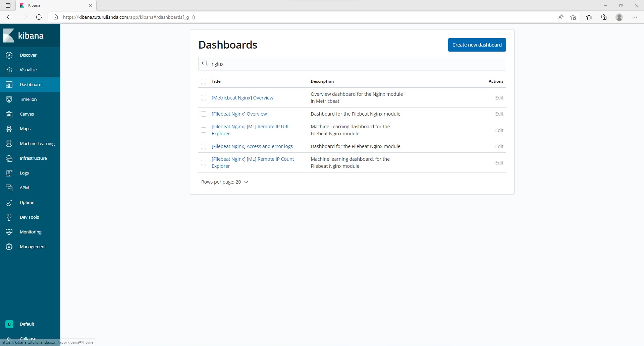The image size is (644, 346).
Task: Check the [Filebeat Nginx] Overview row checkbox
Action: pyautogui.click(x=204, y=114)
